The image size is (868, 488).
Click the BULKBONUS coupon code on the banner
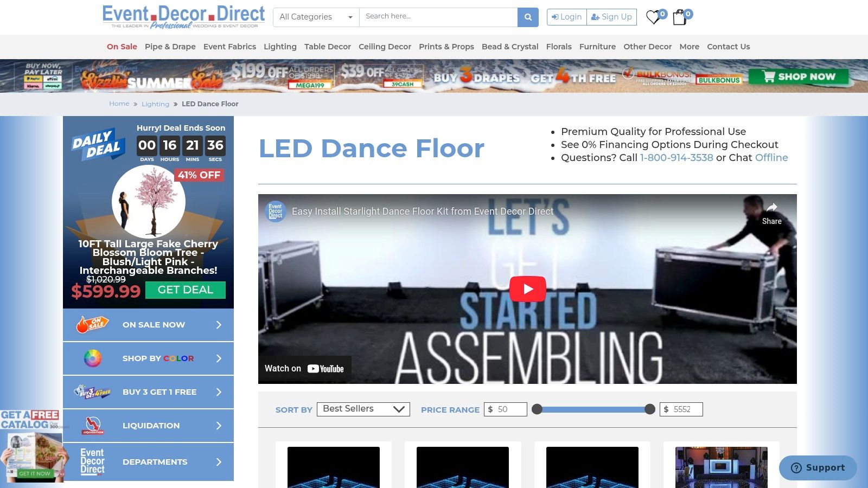[719, 80]
